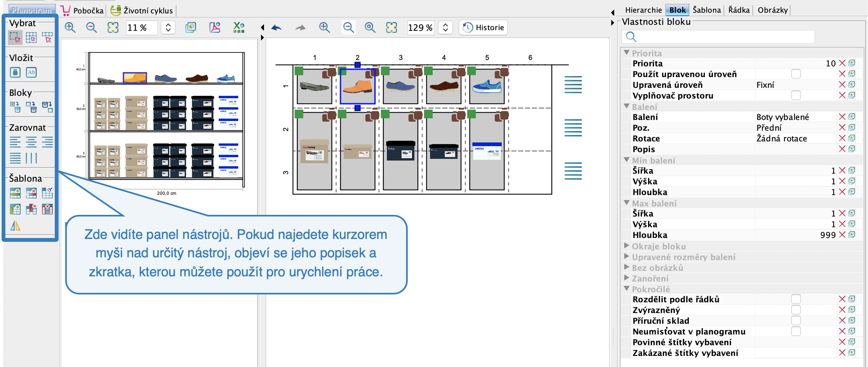Select the row selection tool under Vybrat

coord(47,37)
